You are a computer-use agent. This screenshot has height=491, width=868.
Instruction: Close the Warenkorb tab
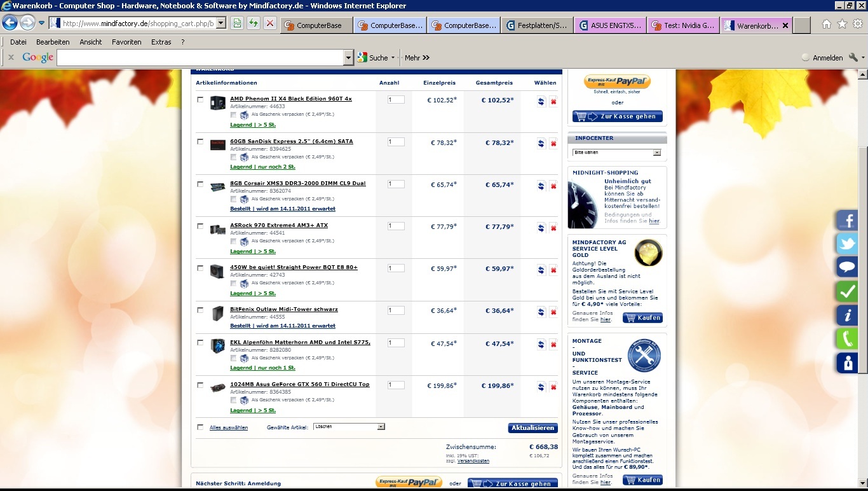pyautogui.click(x=785, y=26)
